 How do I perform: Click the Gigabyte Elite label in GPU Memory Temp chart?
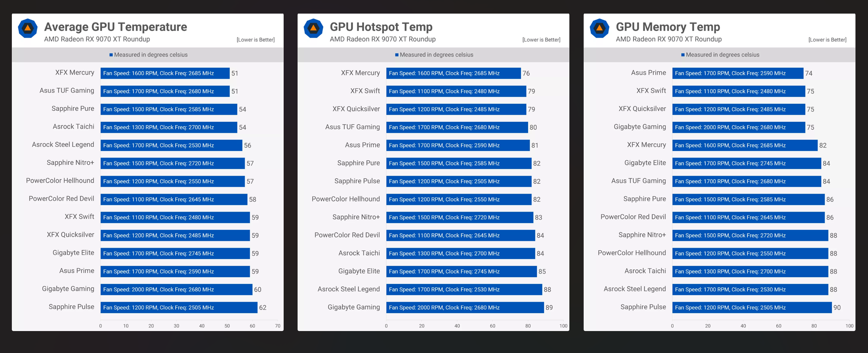tap(645, 163)
